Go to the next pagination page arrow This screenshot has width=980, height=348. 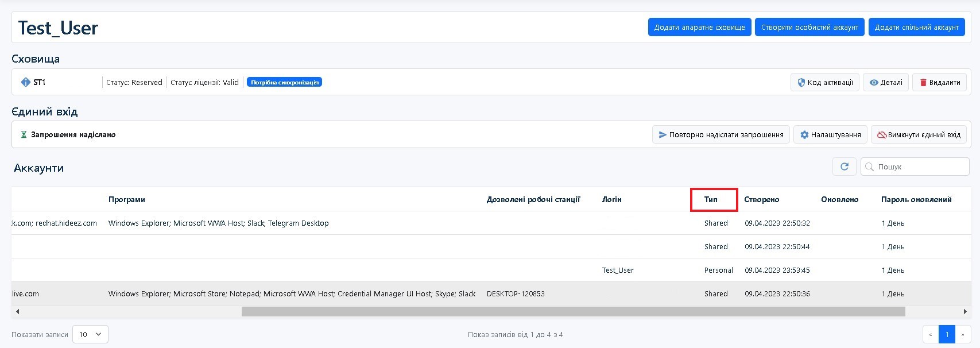(x=962, y=334)
